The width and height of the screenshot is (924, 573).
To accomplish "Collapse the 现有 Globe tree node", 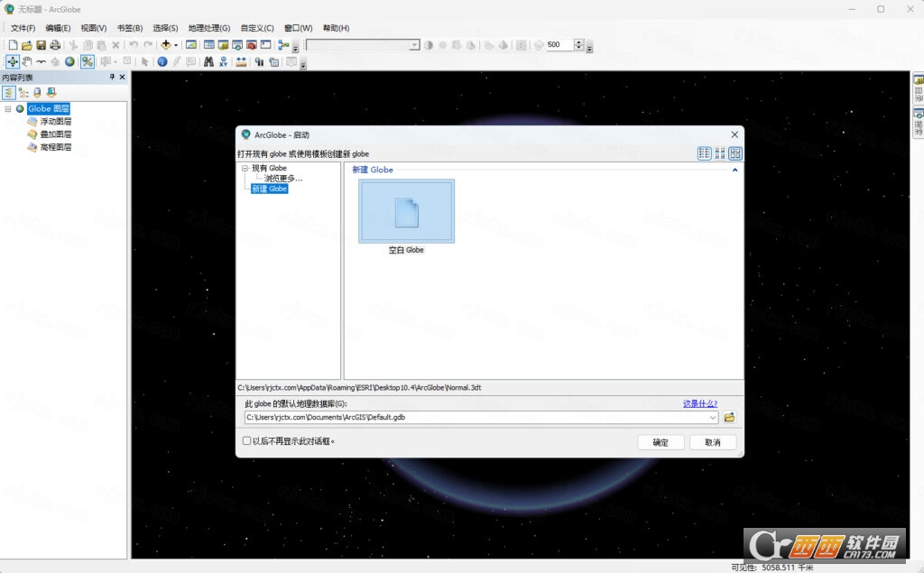I will [245, 168].
